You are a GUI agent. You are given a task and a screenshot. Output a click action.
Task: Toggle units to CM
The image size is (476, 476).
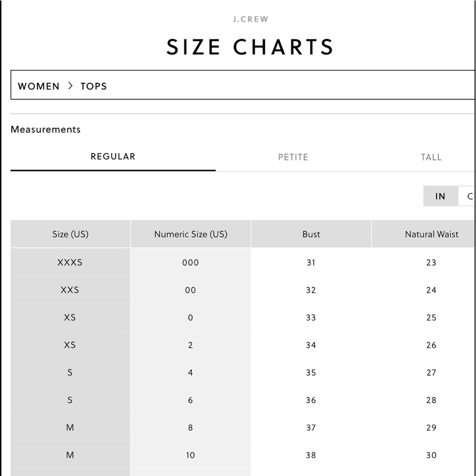click(467, 196)
